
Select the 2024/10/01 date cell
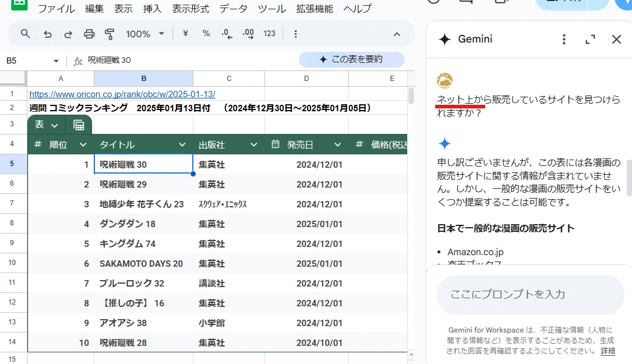(307, 342)
